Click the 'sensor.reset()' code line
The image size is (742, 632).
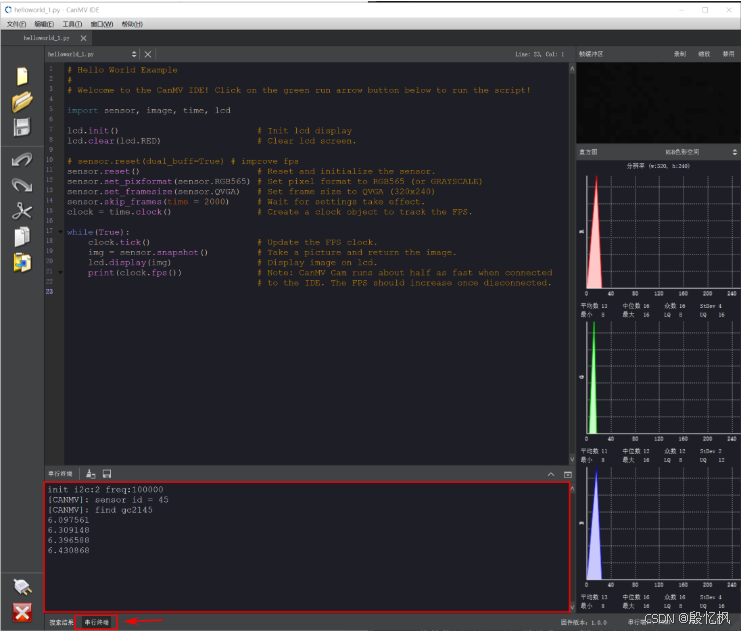[x=103, y=171]
